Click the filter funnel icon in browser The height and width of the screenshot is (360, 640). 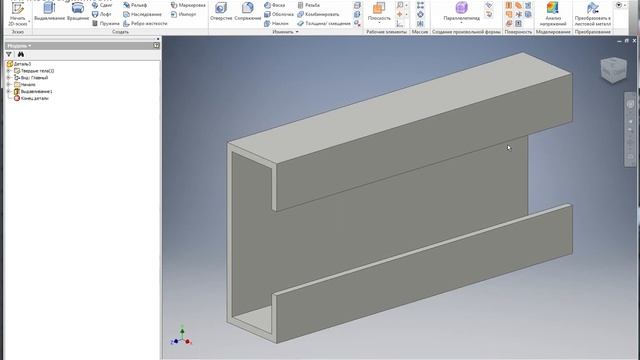pos(9,54)
